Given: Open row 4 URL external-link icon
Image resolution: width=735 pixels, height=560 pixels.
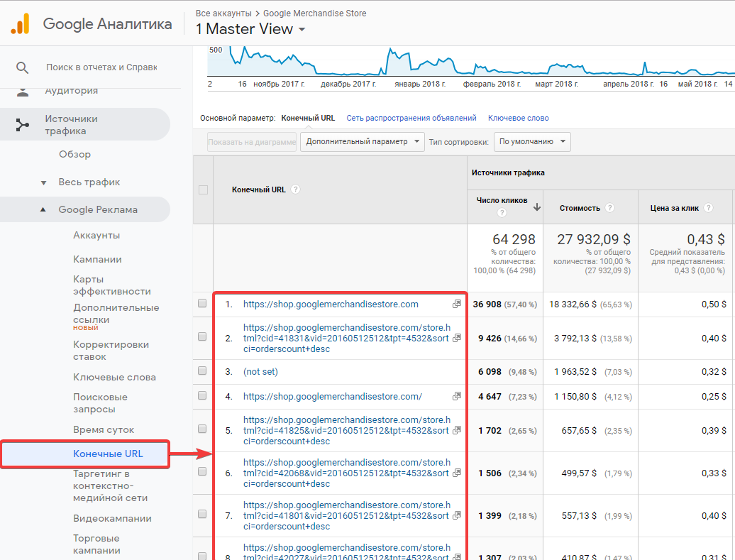Looking at the screenshot, I should 457,396.
